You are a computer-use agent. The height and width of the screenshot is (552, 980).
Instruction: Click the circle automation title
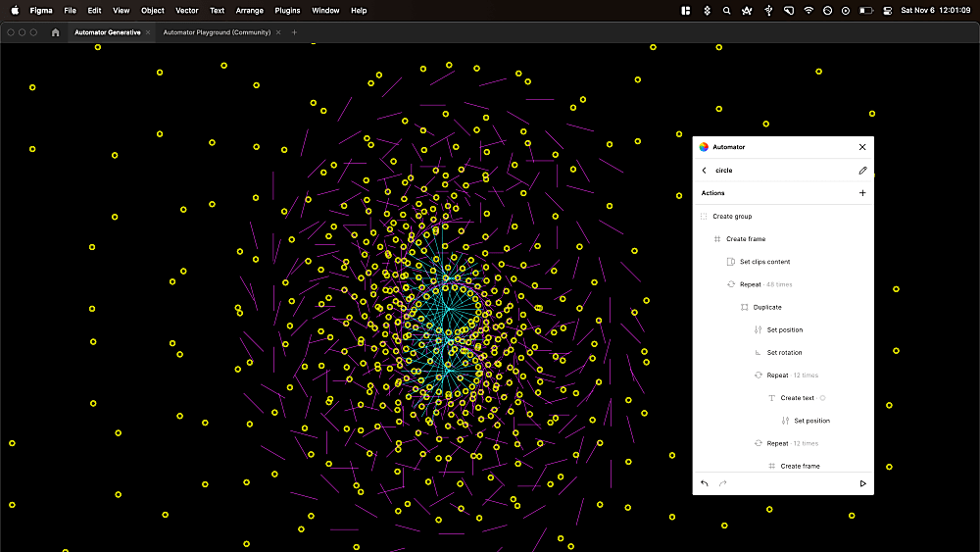(x=724, y=170)
